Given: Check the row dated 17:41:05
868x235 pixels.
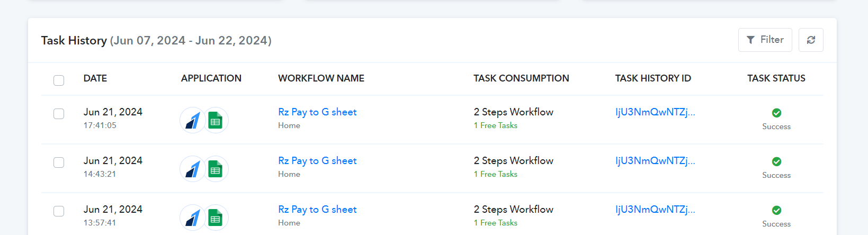Looking at the screenshot, I should coord(59,114).
